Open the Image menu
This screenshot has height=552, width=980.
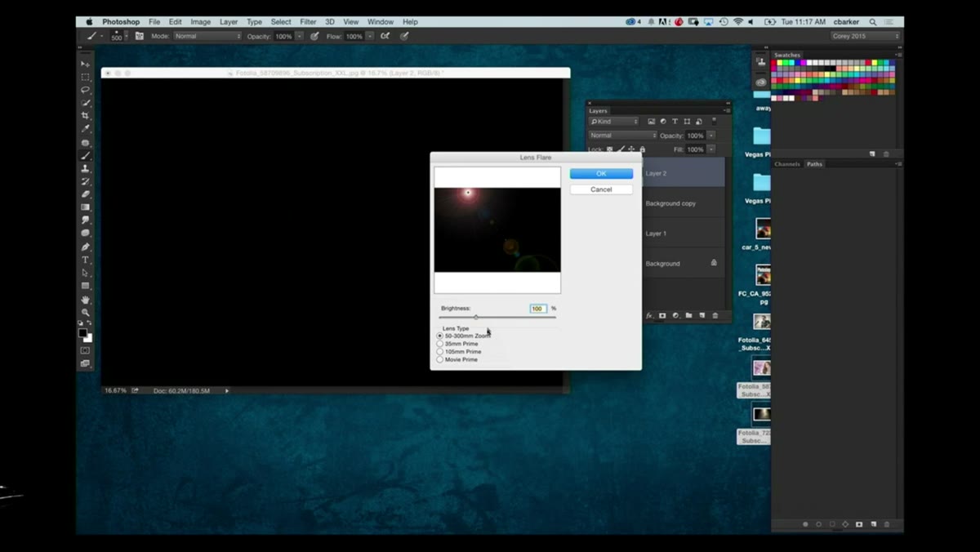click(200, 22)
